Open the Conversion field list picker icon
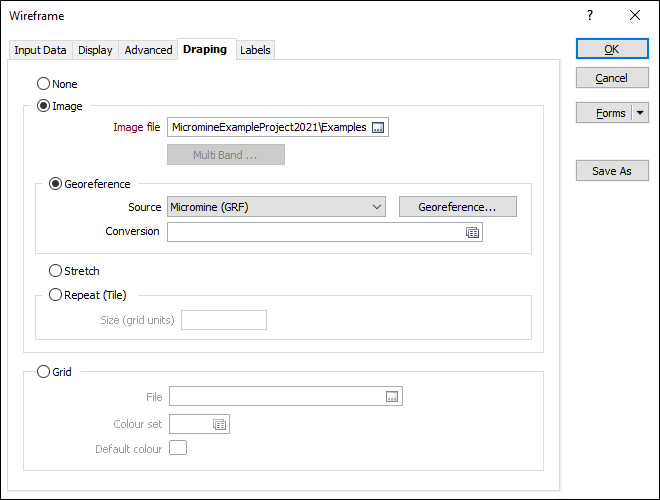This screenshot has width=660, height=500. 473,232
